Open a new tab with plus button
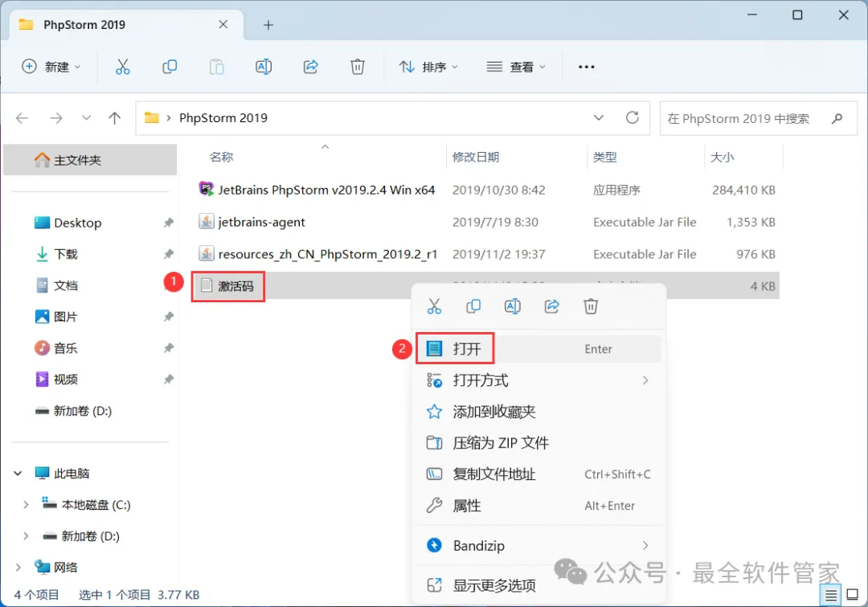The image size is (868, 607). tap(268, 25)
